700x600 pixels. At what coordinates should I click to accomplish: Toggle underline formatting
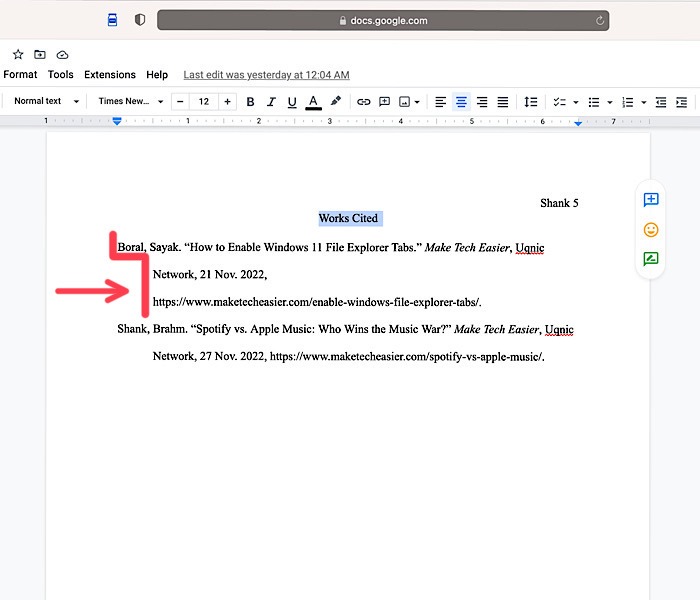(x=292, y=102)
